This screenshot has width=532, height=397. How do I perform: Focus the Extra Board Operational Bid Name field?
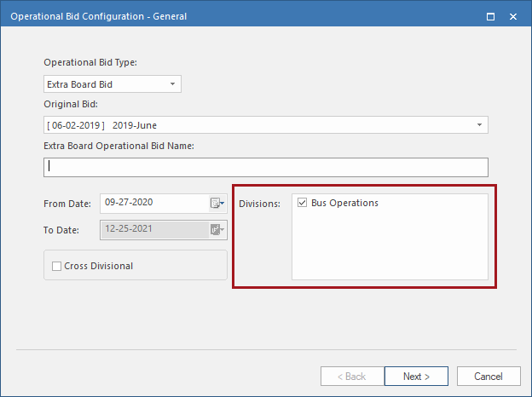(x=266, y=168)
